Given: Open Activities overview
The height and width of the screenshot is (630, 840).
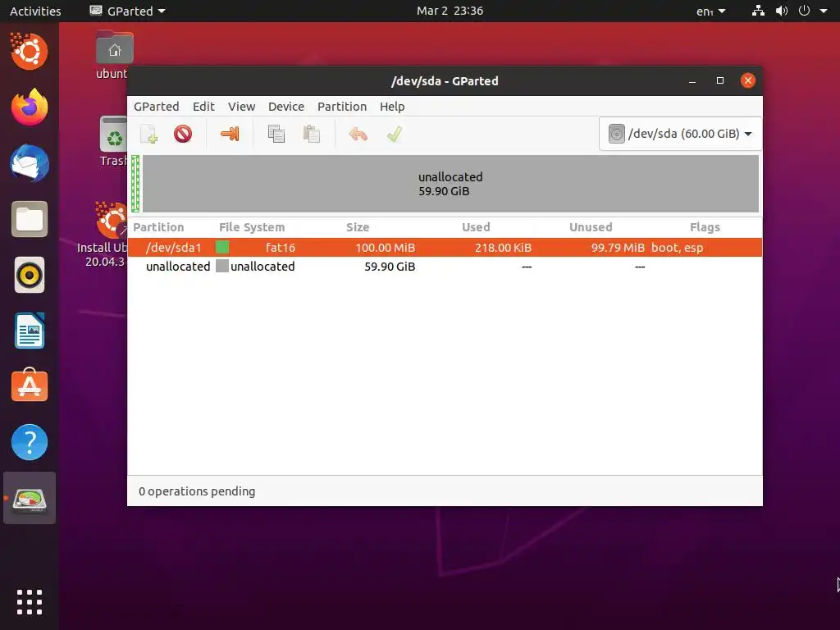Looking at the screenshot, I should click(35, 11).
